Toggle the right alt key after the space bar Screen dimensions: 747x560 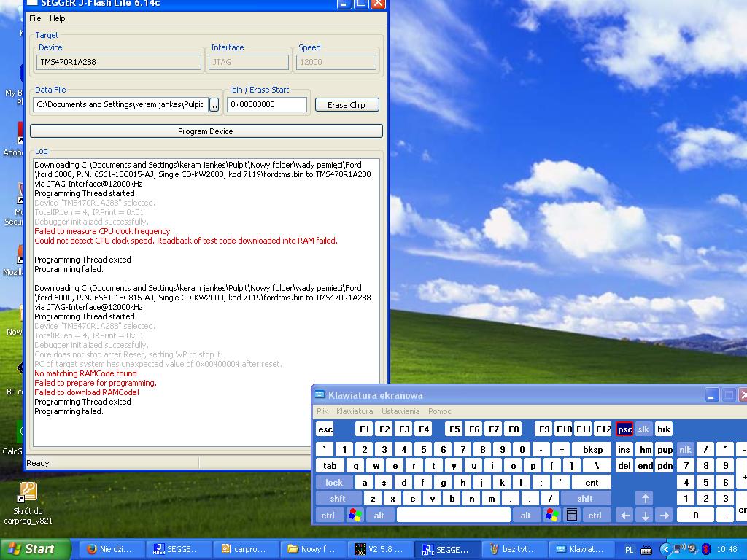(525, 515)
